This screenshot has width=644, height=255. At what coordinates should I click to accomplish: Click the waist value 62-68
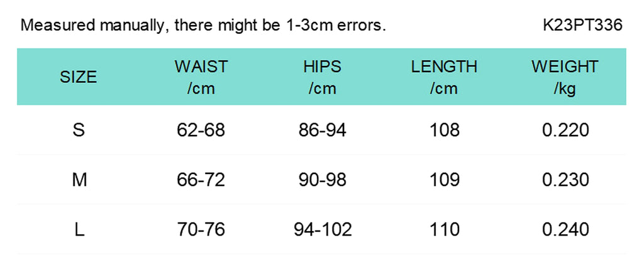pyautogui.click(x=201, y=131)
